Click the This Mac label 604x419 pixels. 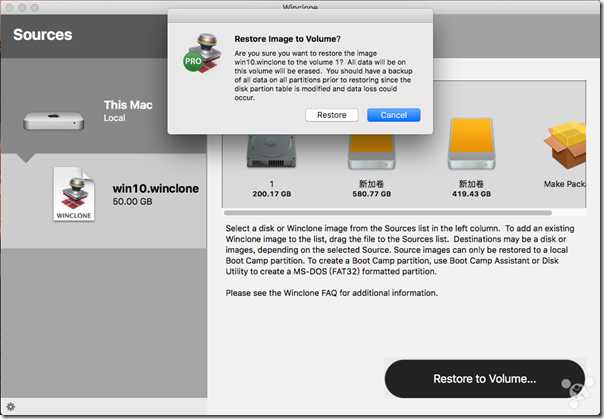point(128,105)
